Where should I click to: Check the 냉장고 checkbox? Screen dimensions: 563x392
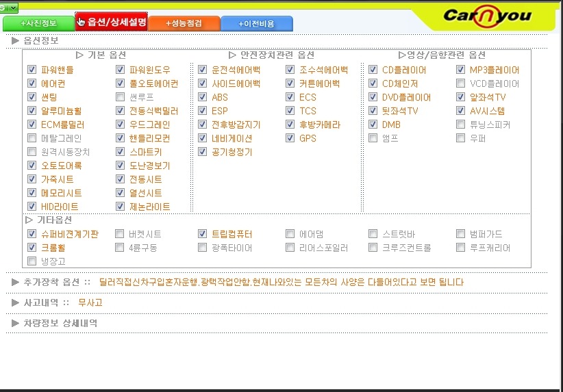click(x=32, y=261)
